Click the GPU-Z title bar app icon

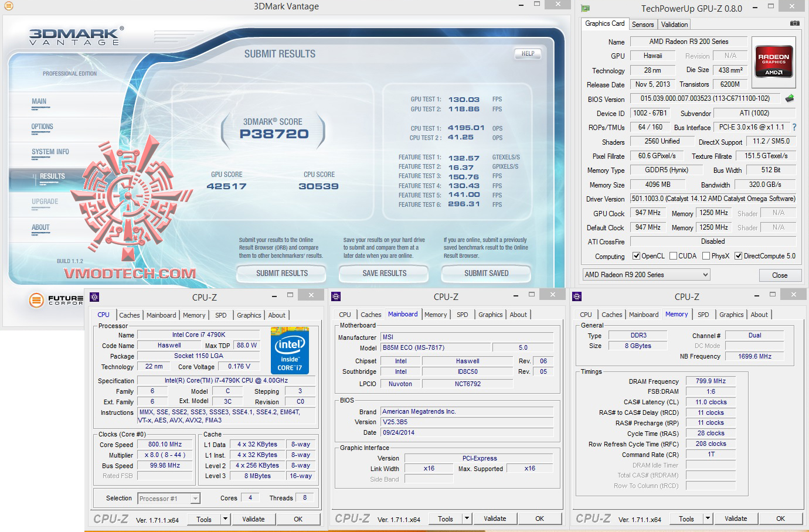585,8
